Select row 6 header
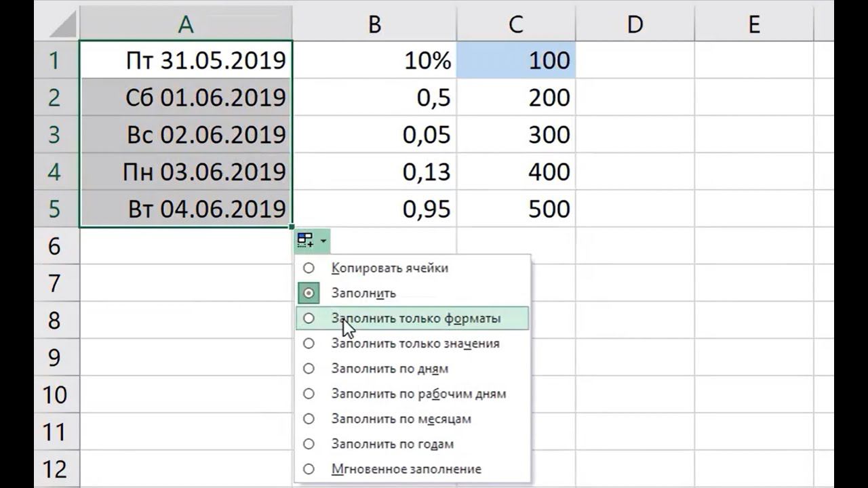 point(55,246)
